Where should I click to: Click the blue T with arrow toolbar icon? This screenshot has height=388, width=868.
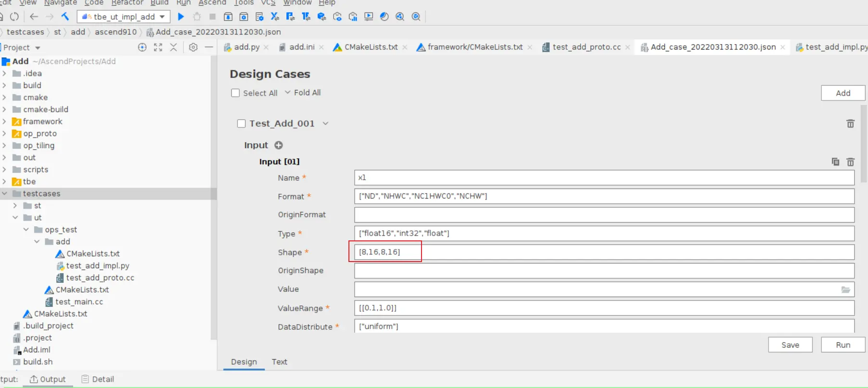pyautogui.click(x=306, y=17)
